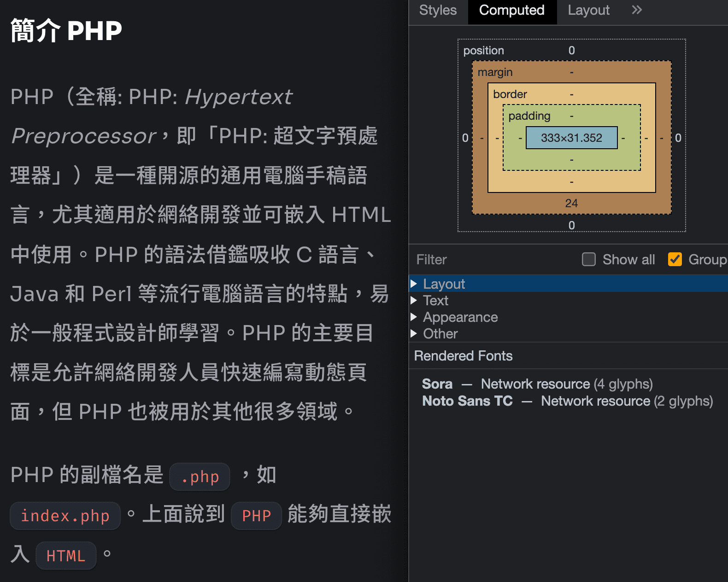Click the index.php inline code tag
The width and height of the screenshot is (728, 582).
pos(65,516)
